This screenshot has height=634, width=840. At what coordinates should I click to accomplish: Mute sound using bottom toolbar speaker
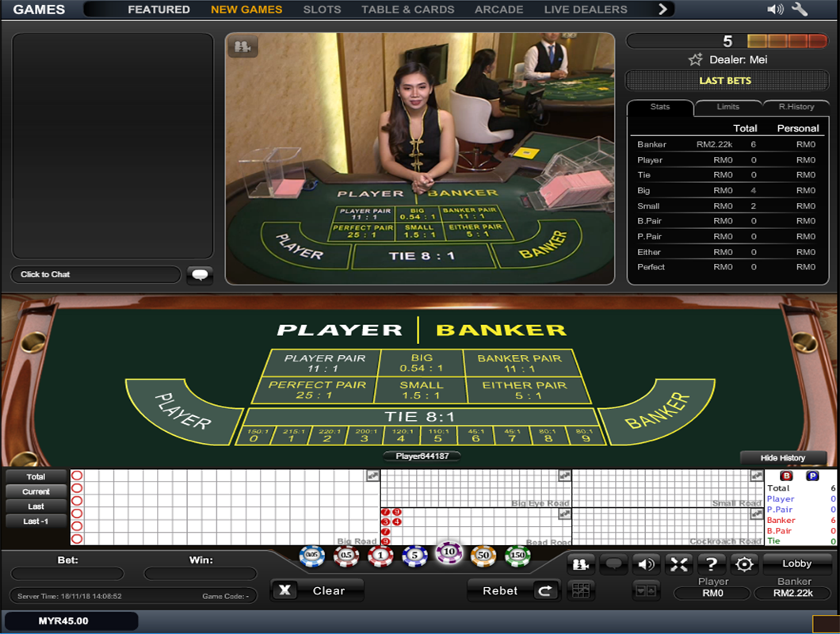(646, 564)
